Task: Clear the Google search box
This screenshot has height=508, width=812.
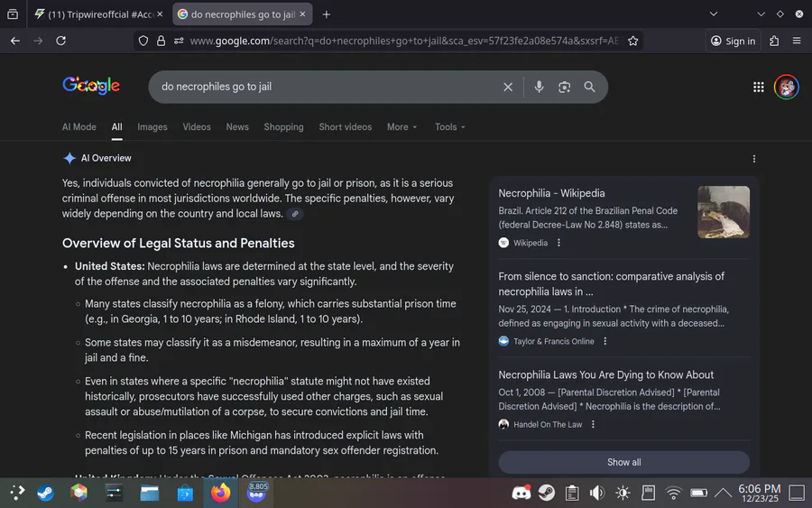Action: pos(508,87)
